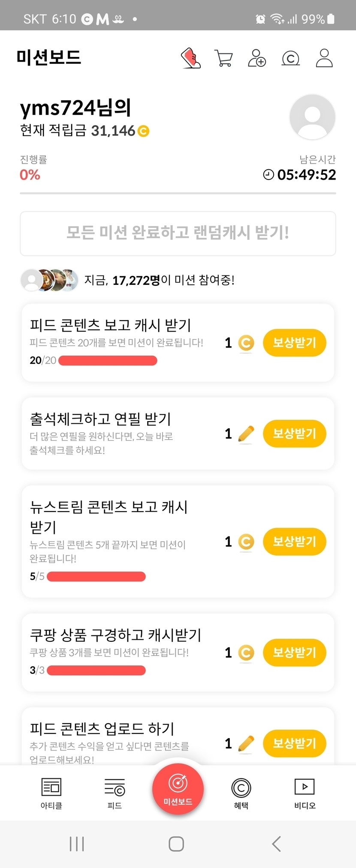Tap the invite friend icon

(x=257, y=58)
